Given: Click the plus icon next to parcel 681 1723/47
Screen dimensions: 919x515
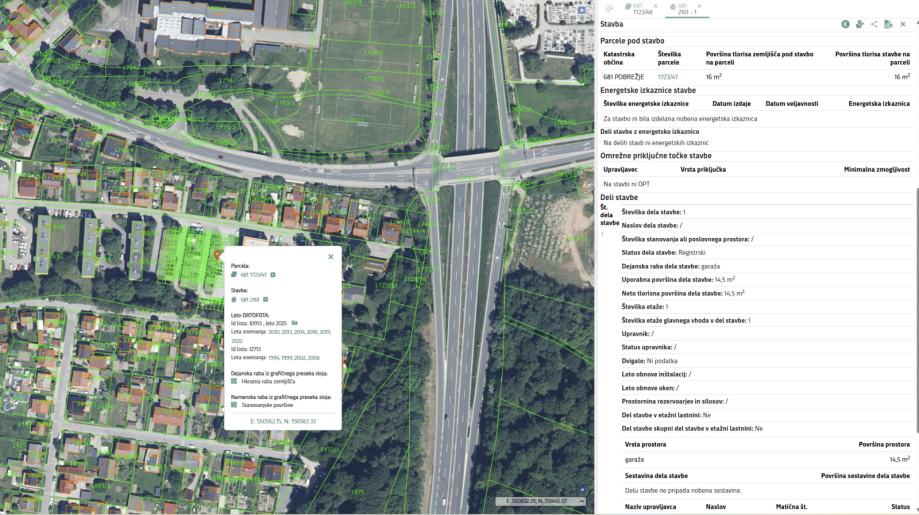Looking at the screenshot, I should pyautogui.click(x=273, y=274).
